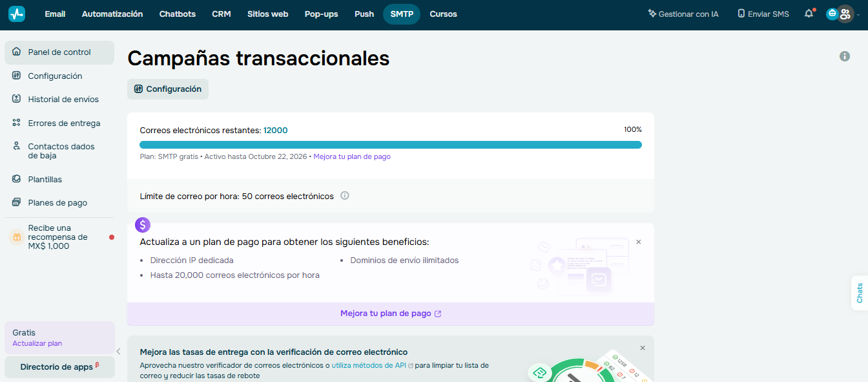The width and height of the screenshot is (868, 382).
Task: Click the gift reward icon
Action: pos(17,237)
